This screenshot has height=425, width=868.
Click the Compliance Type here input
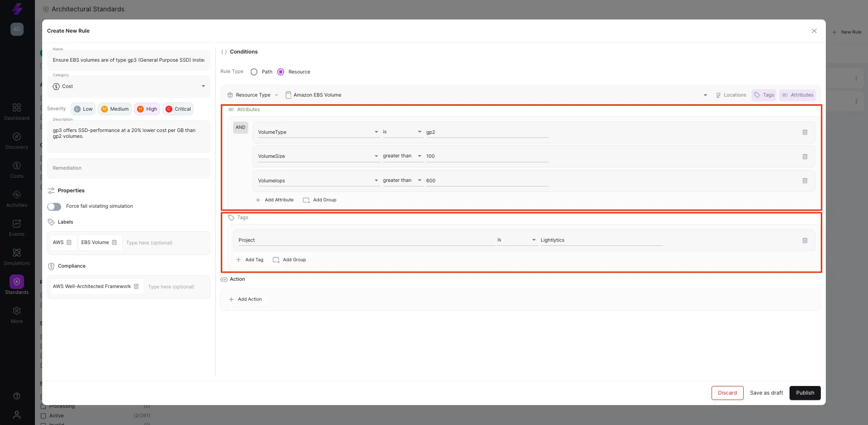click(177, 287)
